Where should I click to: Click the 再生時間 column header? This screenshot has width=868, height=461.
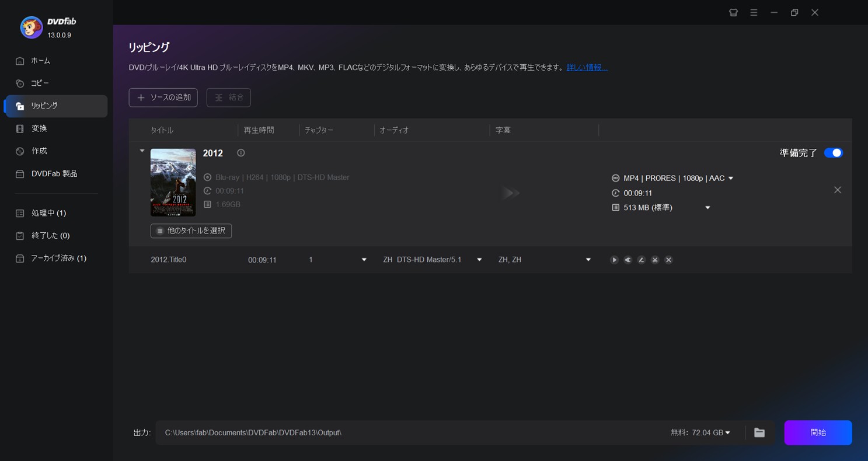point(259,130)
